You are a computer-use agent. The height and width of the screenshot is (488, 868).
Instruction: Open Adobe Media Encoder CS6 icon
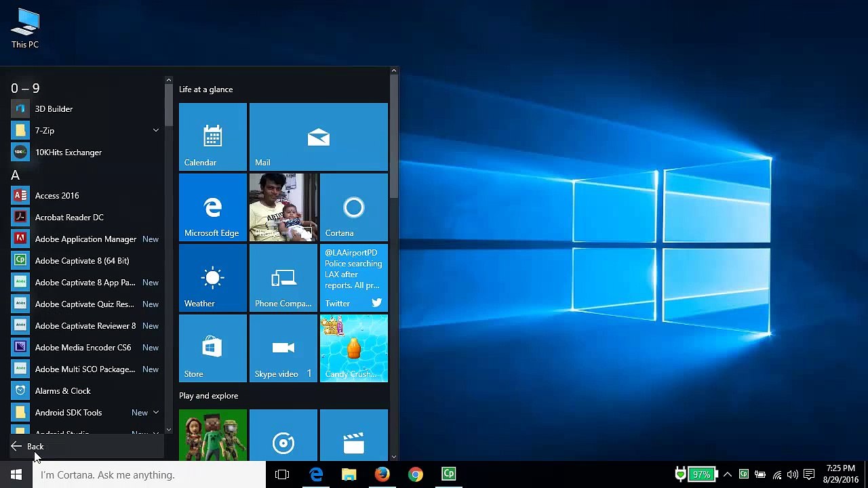(20, 347)
